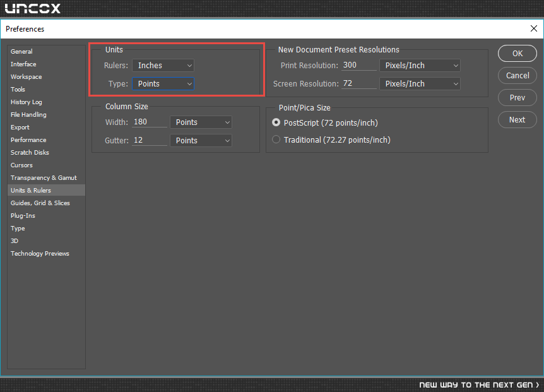Open the Cursors preferences section
Viewport: 544px width, 392px height.
46,165
